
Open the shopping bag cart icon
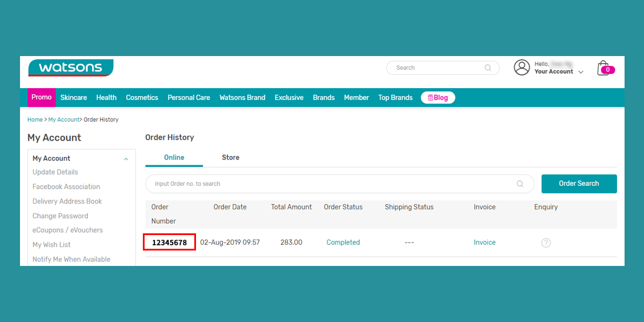[x=604, y=69]
